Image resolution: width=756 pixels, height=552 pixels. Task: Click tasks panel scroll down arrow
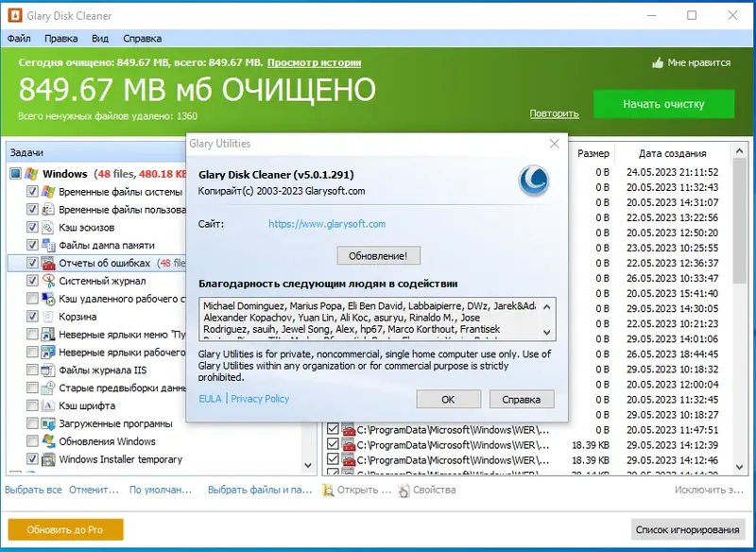[308, 465]
